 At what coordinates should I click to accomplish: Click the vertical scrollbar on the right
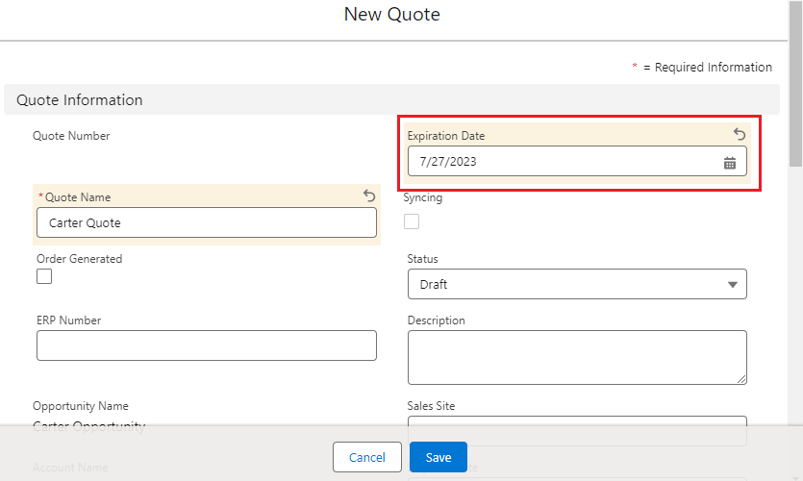point(795,100)
